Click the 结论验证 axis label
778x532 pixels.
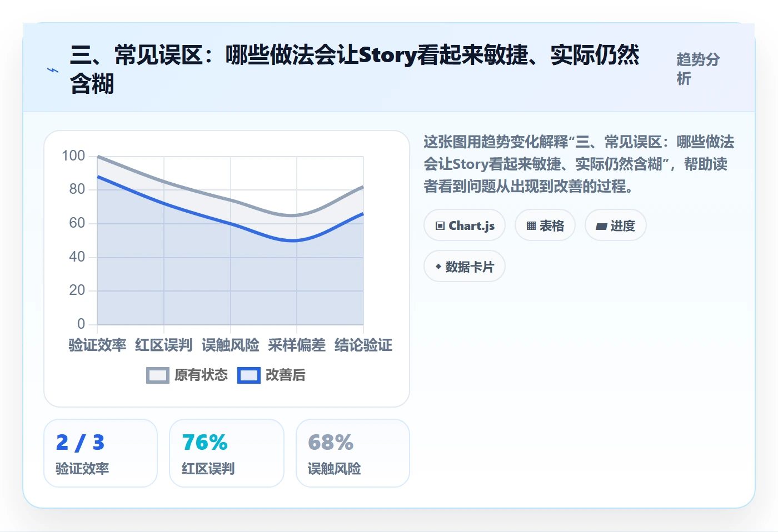point(363,345)
